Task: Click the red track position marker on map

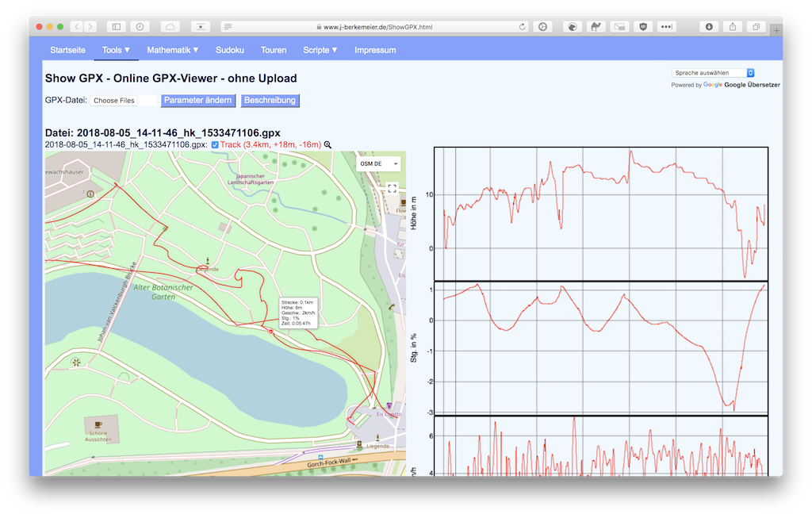Action: tap(270, 332)
